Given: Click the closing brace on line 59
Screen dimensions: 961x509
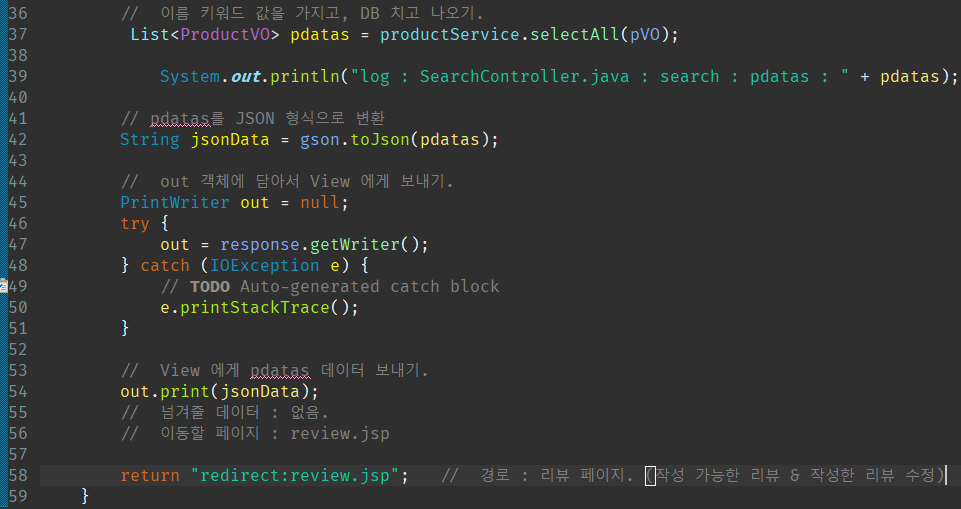Looking at the screenshot, I should click(85, 496).
